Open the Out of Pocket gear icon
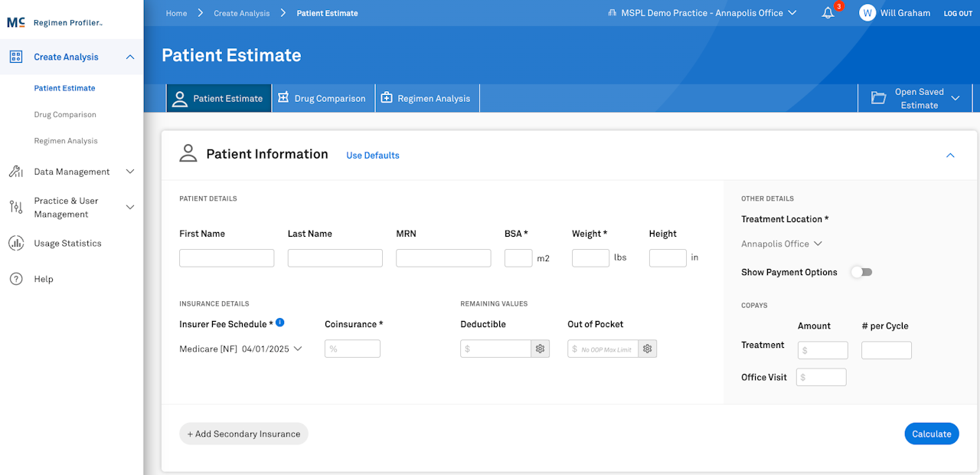The image size is (980, 475). pos(648,349)
